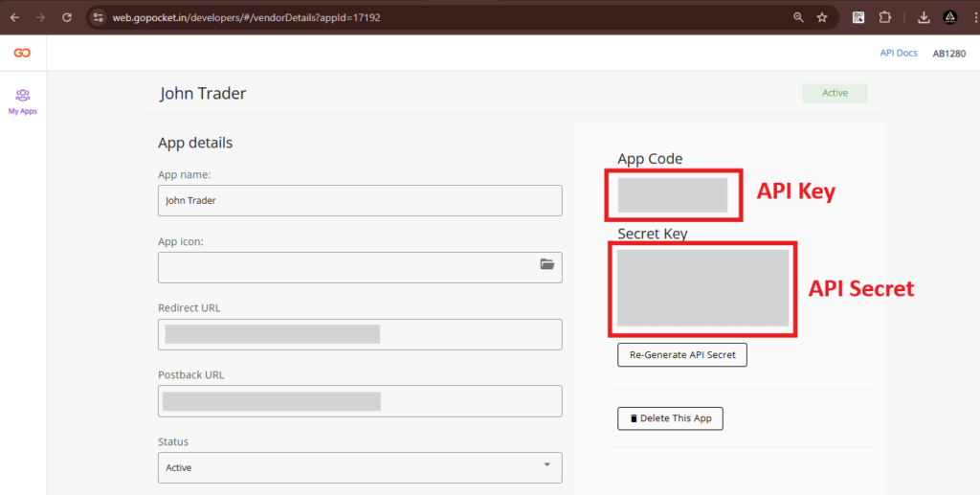980x495 pixels.
Task: Click the AB1280 account ID
Action: coord(948,53)
